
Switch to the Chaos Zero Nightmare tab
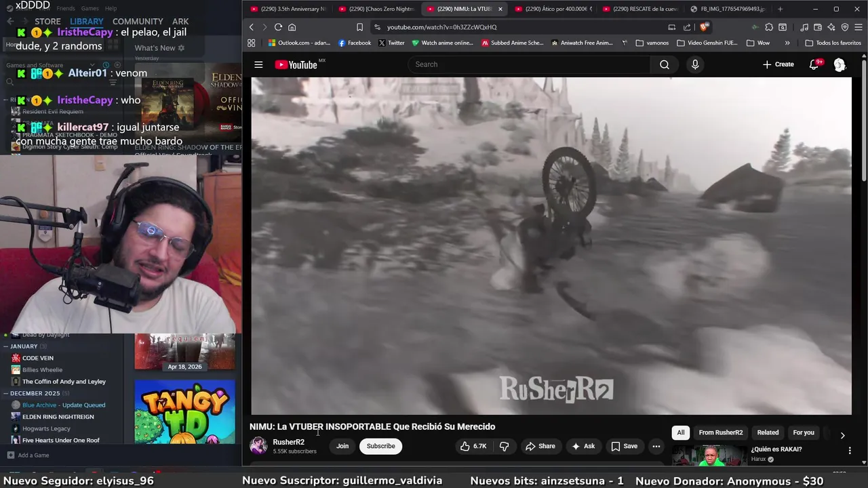click(376, 9)
